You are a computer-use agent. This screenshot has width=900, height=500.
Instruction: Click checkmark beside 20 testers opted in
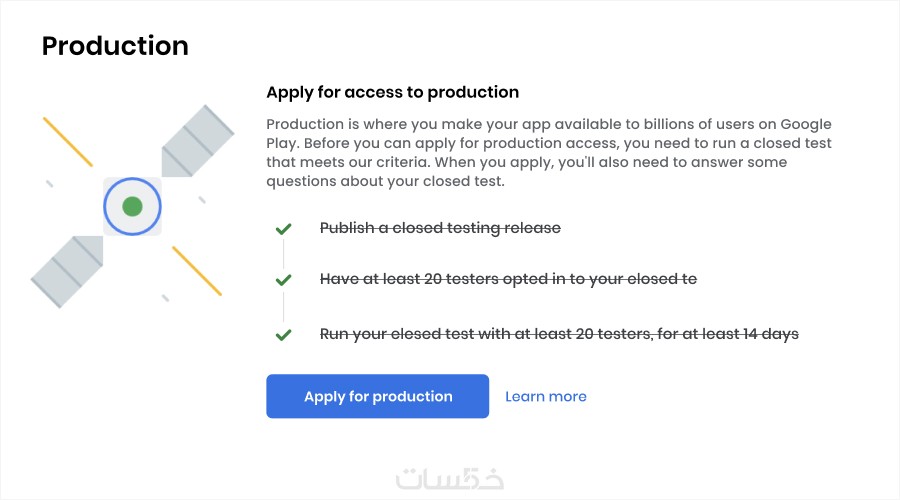[284, 280]
